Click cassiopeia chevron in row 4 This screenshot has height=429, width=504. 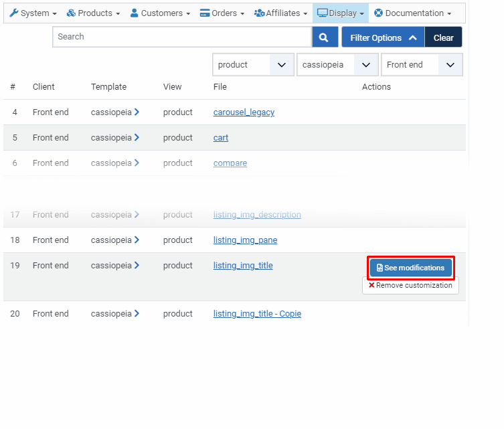click(x=137, y=112)
